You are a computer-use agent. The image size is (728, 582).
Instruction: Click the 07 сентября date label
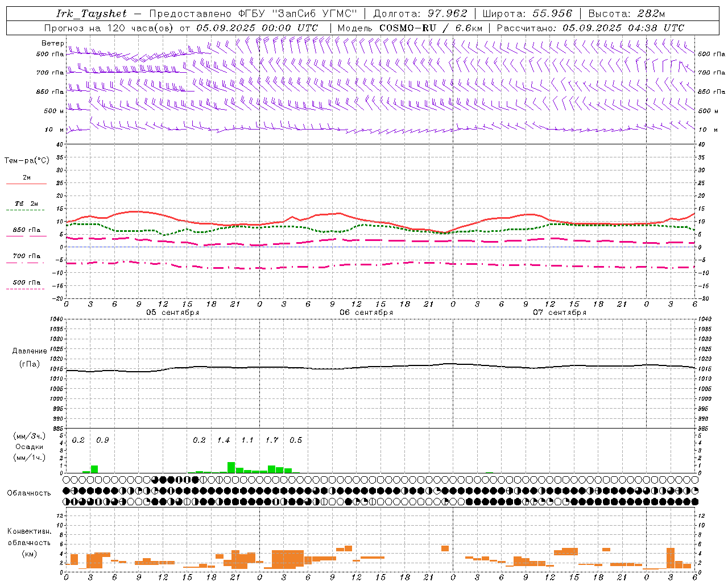pyautogui.click(x=560, y=312)
